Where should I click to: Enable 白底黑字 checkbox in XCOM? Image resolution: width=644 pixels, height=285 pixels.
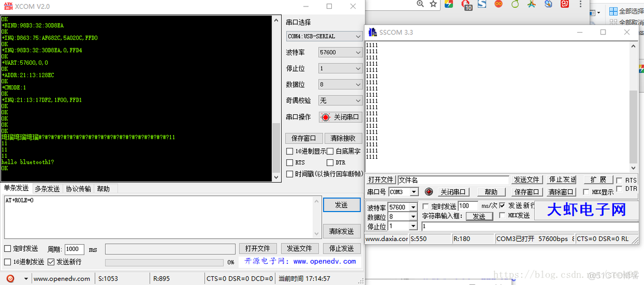[330, 151]
